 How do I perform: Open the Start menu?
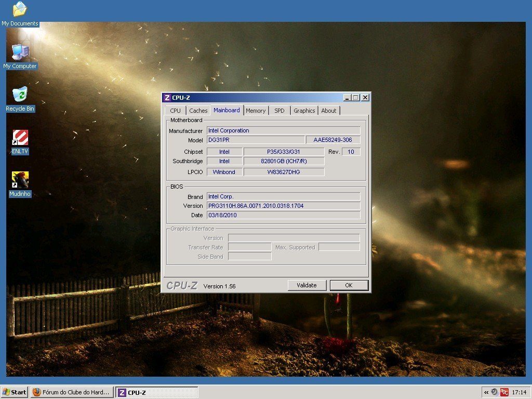[x=14, y=392]
